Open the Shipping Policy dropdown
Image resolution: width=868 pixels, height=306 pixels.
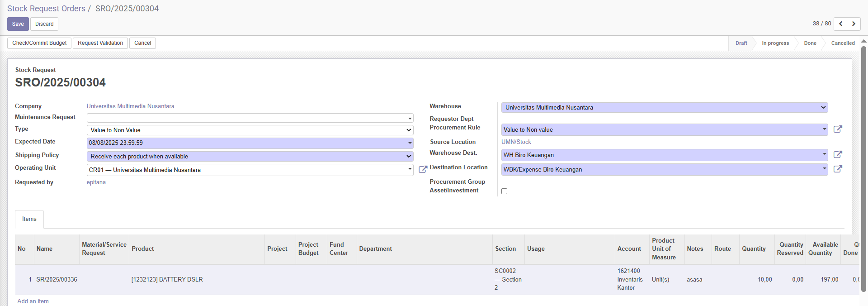click(x=250, y=157)
